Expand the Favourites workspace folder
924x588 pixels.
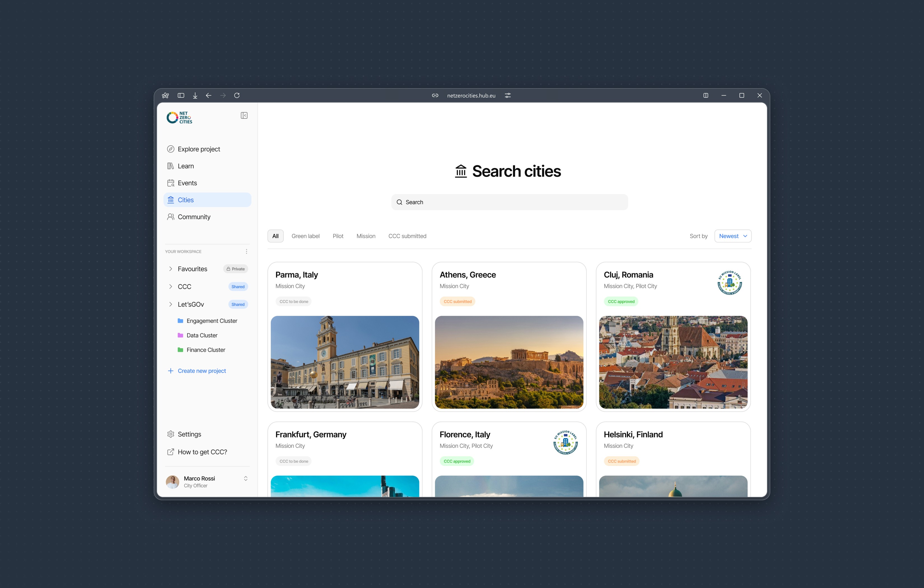[x=171, y=269]
